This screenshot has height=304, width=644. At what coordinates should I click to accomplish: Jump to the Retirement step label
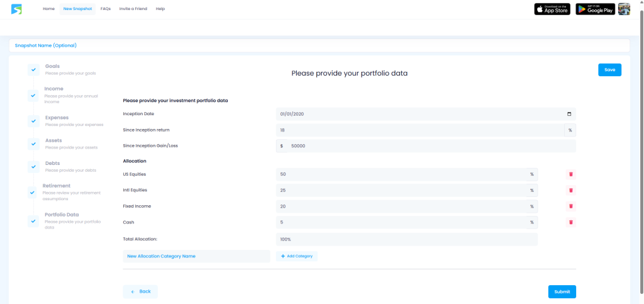tap(57, 186)
